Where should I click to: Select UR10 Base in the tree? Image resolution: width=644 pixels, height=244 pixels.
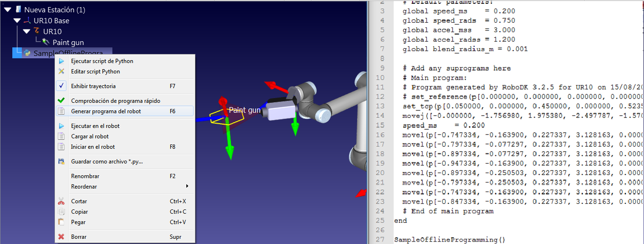pyautogui.click(x=51, y=20)
